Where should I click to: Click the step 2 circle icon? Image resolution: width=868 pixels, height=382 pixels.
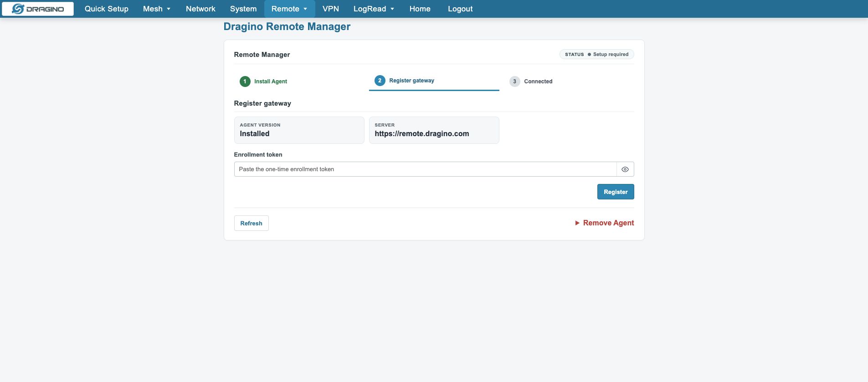point(380,81)
